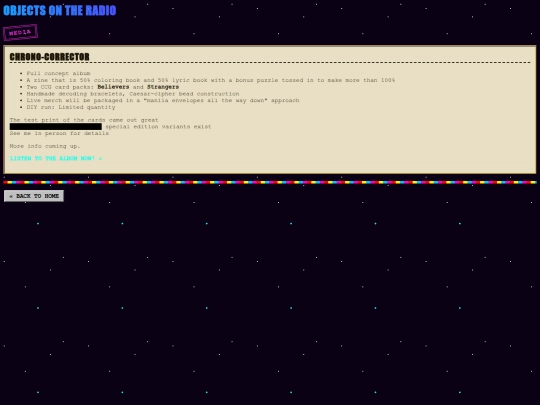This screenshot has height=405, width=540.
Task: Click the blacked-out redacted text bar
Action: click(x=56, y=127)
